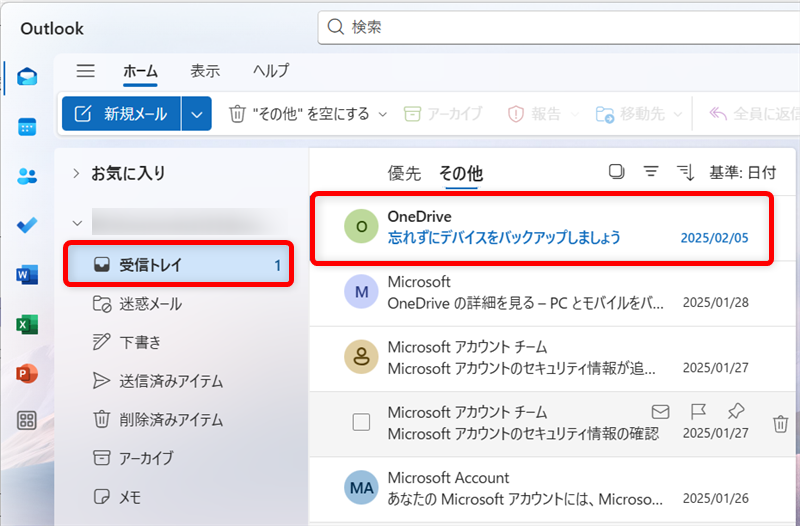
Task: Click the select-all messages icon
Action: [616, 172]
